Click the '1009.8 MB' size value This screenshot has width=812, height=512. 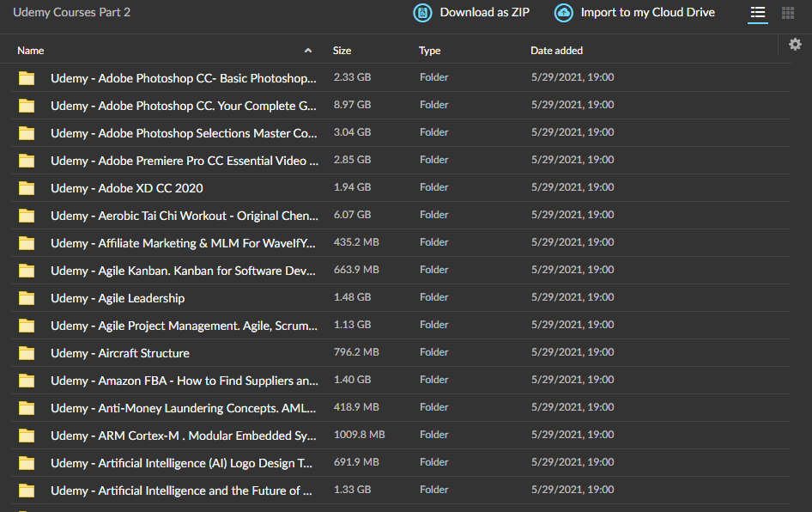(360, 435)
